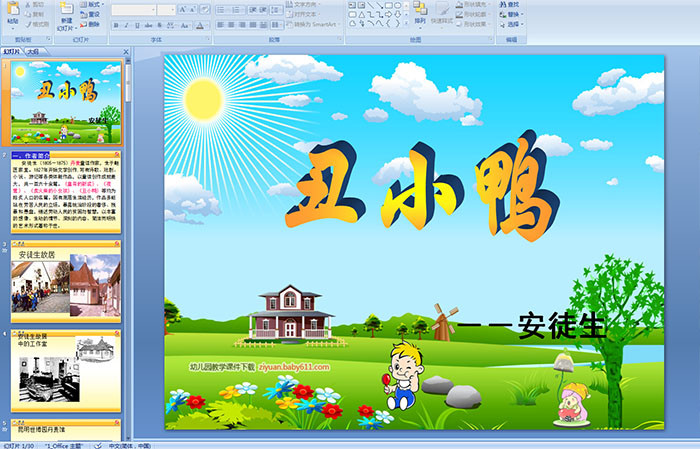Viewport: 700px width, 449px height.
Task: Open the Shape Effects menu
Action: (x=474, y=24)
